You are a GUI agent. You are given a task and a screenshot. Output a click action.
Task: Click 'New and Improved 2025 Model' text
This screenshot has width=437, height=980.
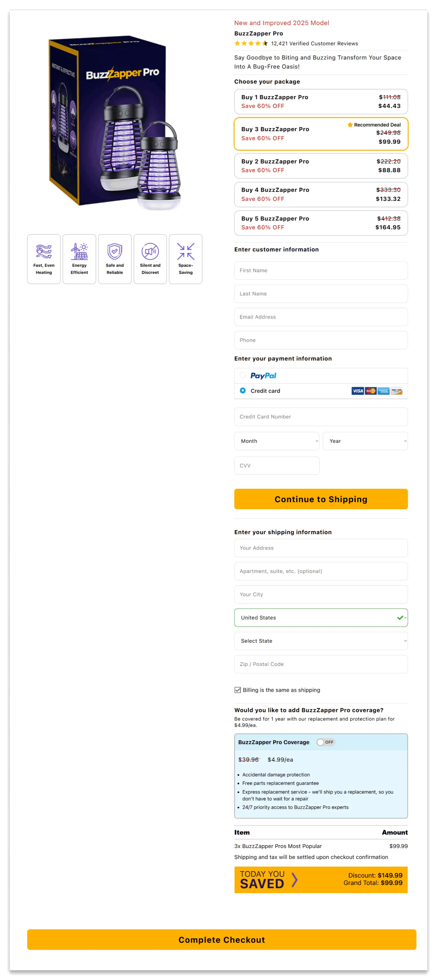point(281,23)
